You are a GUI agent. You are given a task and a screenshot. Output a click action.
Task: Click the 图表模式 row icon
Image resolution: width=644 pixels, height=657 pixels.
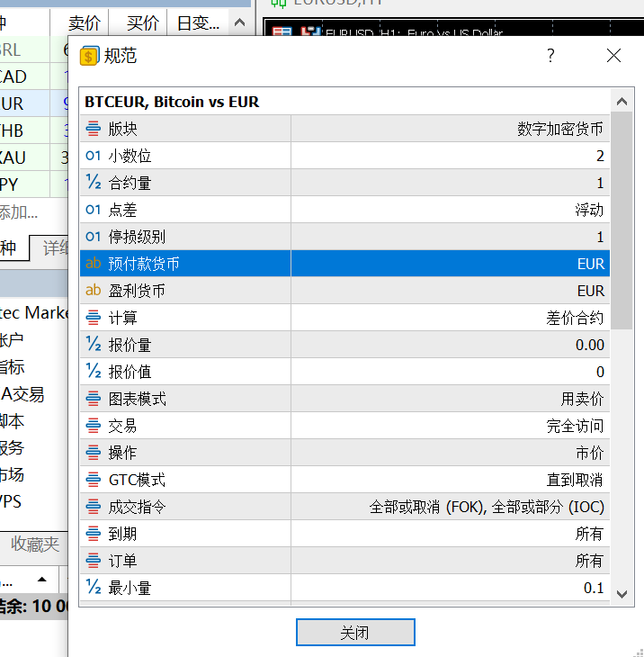[x=93, y=399]
